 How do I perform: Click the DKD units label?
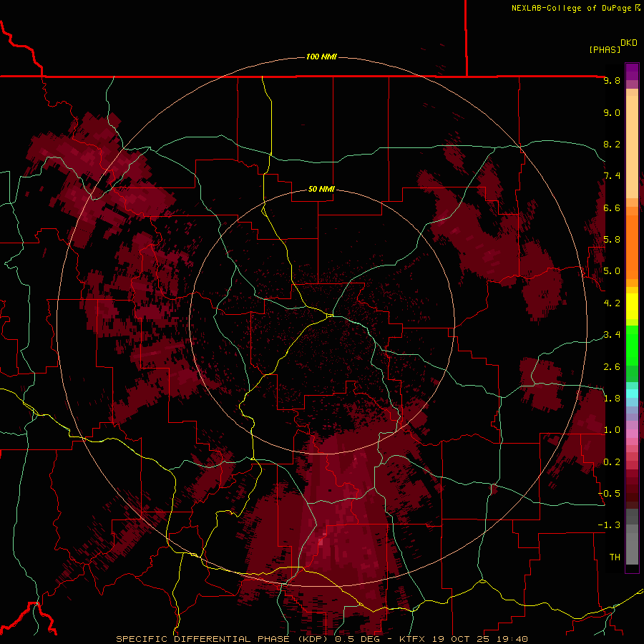pyautogui.click(x=628, y=43)
